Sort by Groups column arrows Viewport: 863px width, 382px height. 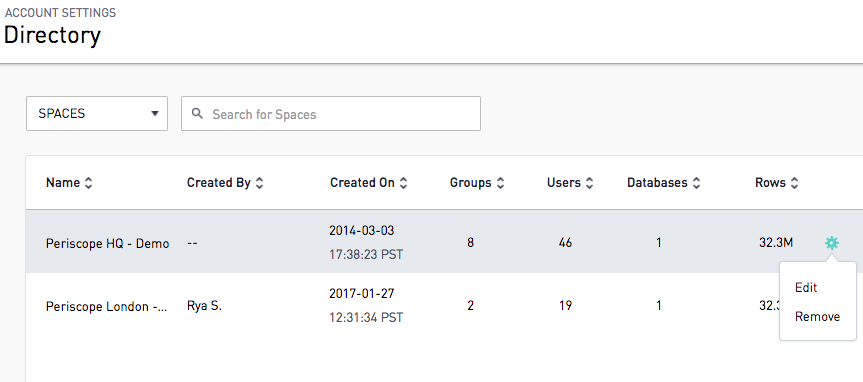click(x=500, y=183)
